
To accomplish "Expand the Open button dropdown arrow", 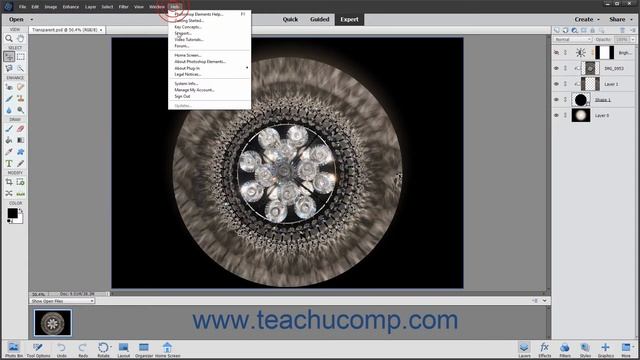I will [x=31, y=19].
